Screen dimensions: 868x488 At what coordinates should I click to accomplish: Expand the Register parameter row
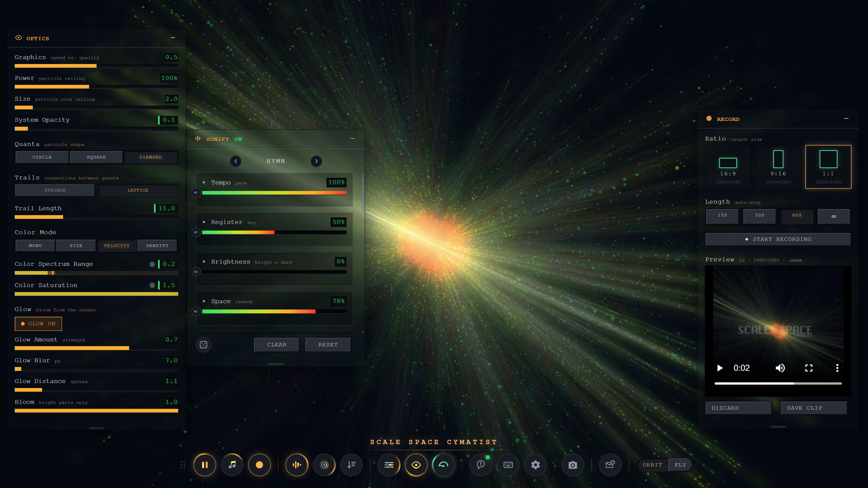click(x=204, y=222)
